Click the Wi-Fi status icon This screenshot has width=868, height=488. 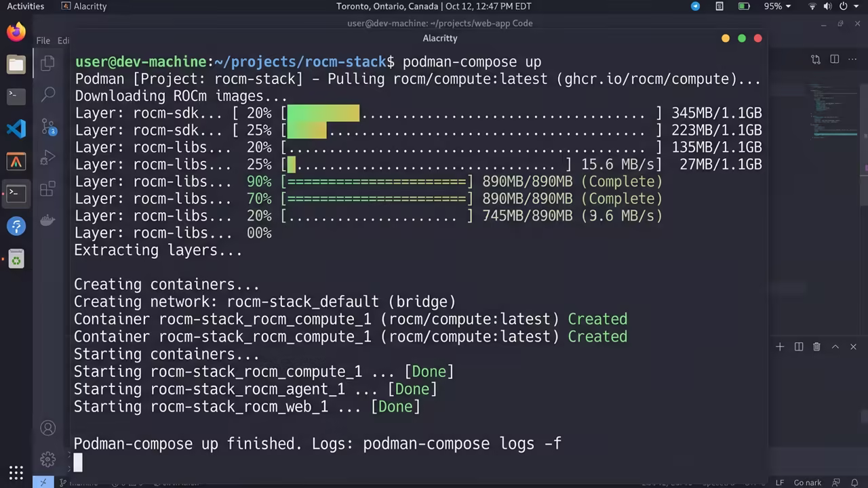[812, 6]
